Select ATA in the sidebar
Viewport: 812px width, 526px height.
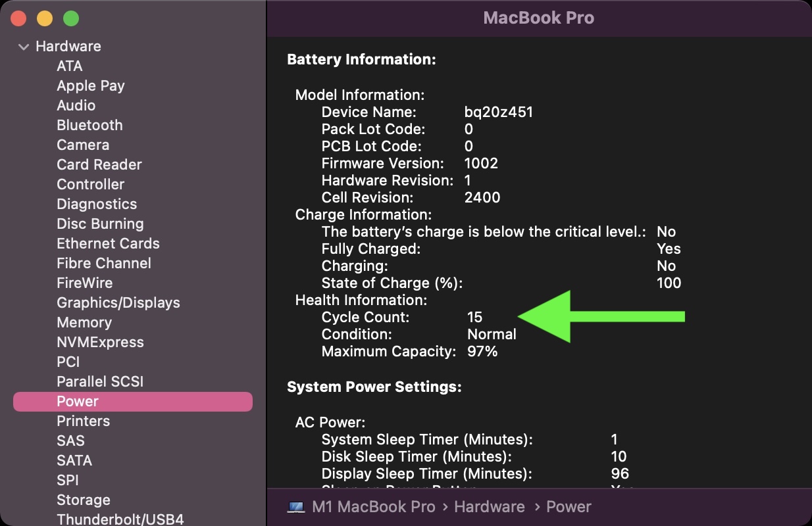70,66
